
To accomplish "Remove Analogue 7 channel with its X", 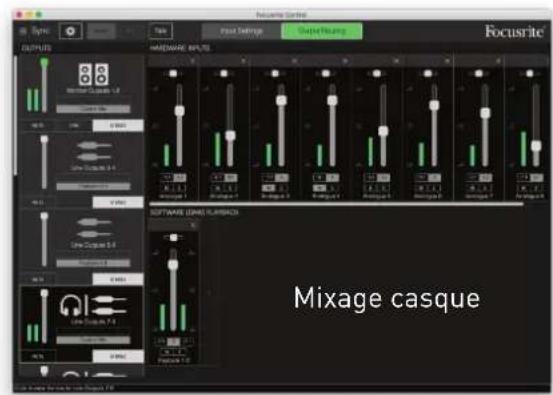I will [x=498, y=61].
